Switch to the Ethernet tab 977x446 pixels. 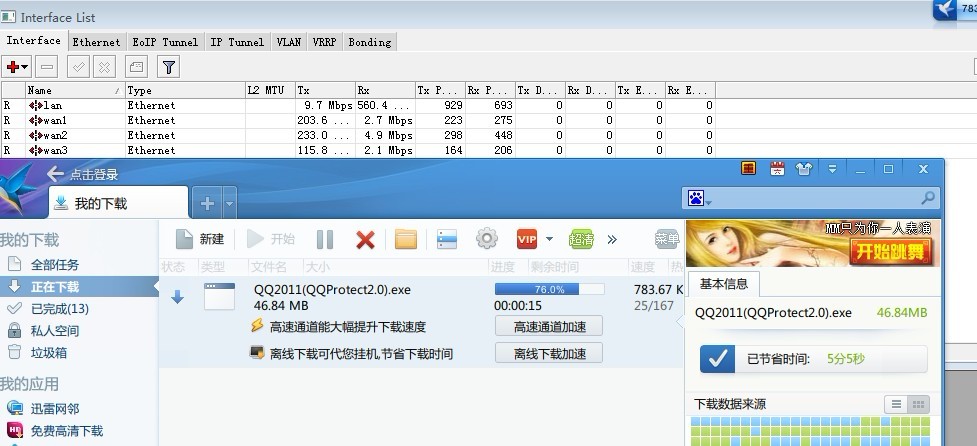tap(96, 42)
